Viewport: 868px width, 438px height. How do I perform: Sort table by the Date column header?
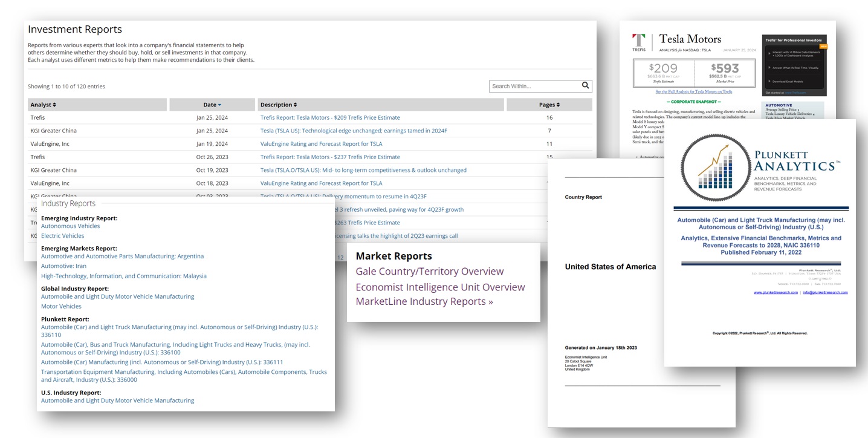(212, 105)
